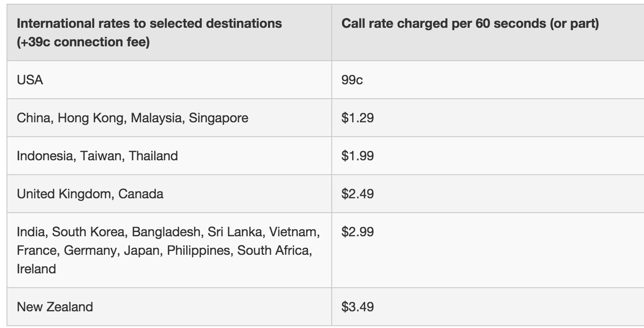Click the $1.29 rate cell
Image resolution: width=644 pixels, height=328 pixels.
tap(357, 118)
